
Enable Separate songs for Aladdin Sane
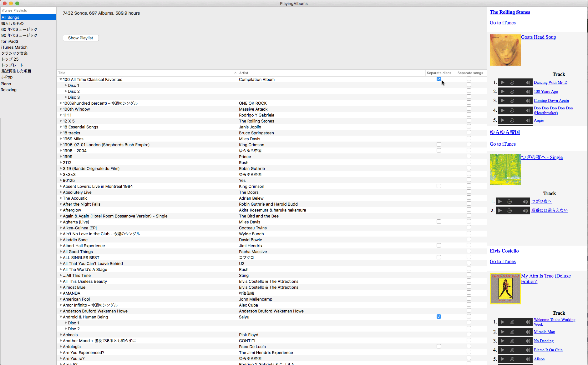[469, 239]
